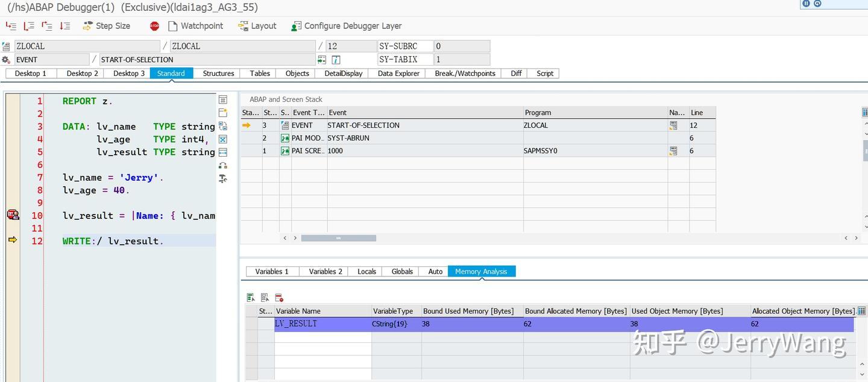The image size is (868, 382).
Task: Select the first ZLOCAL program field
Action: (87, 46)
